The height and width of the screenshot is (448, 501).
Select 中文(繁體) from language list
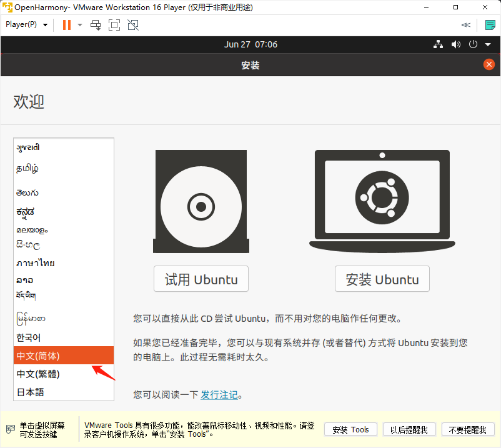click(38, 374)
